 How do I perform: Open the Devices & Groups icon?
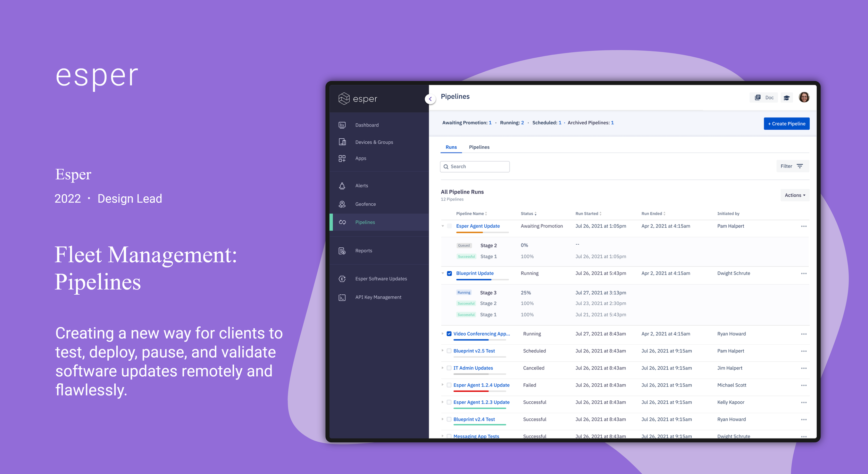tap(342, 142)
